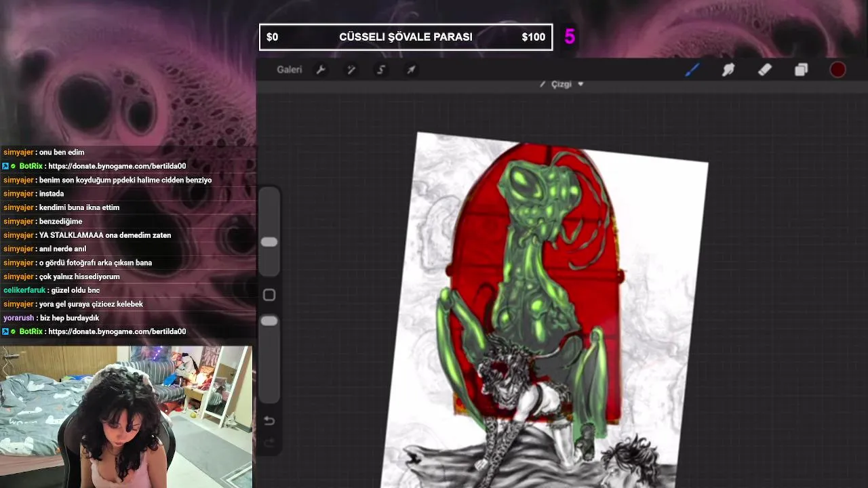
Task: Click chat message 'biz hep burdaydık'
Action: 70,318
